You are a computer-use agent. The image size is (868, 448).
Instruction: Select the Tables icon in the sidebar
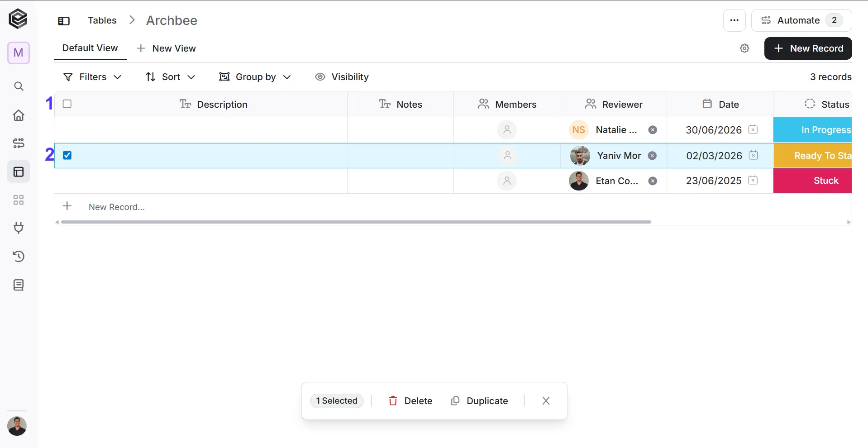[x=19, y=172]
